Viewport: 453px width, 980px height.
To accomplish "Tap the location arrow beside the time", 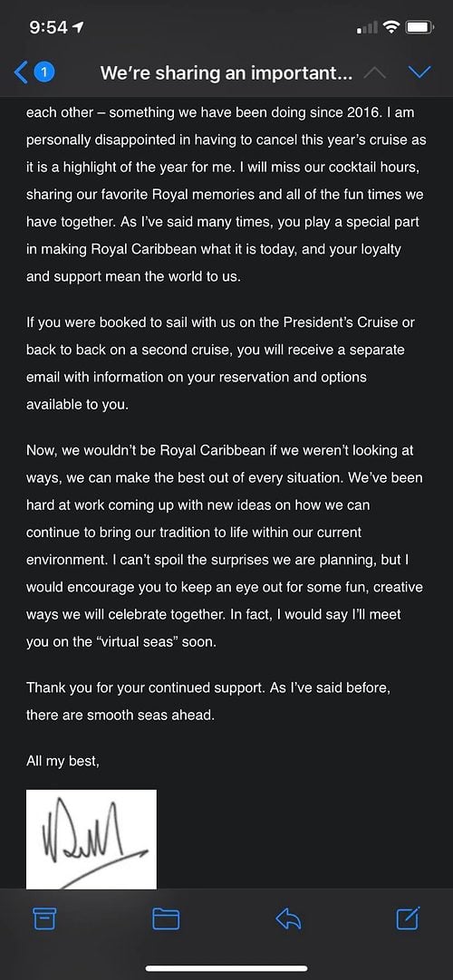I will coord(79,27).
